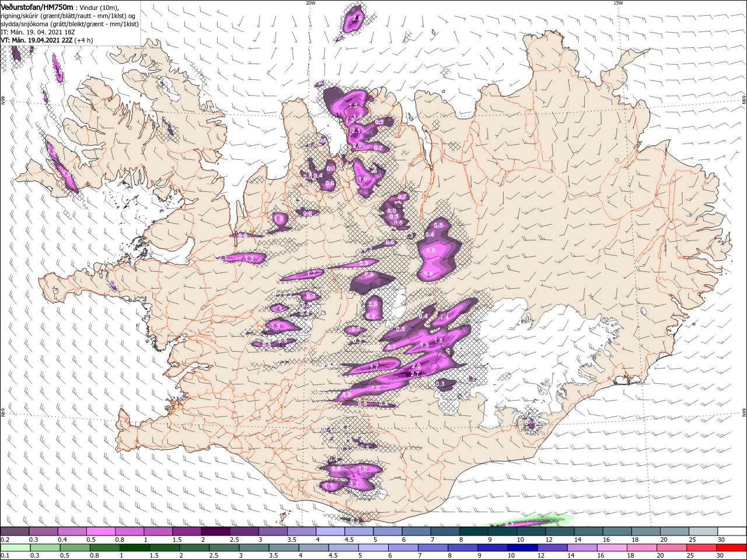
Task: Click the 1.2 precipitation value in the south
Action: 354,484
